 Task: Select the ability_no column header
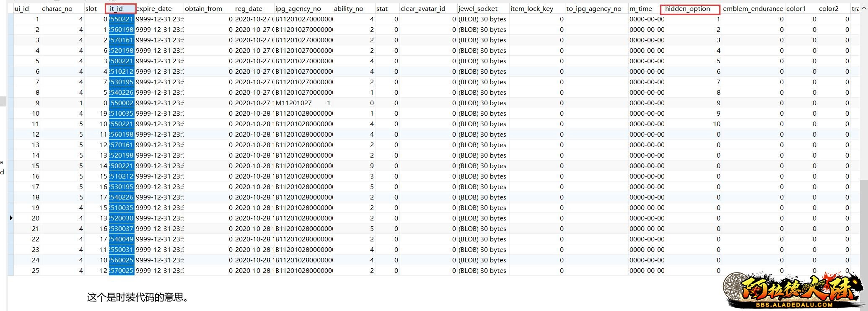[348, 9]
